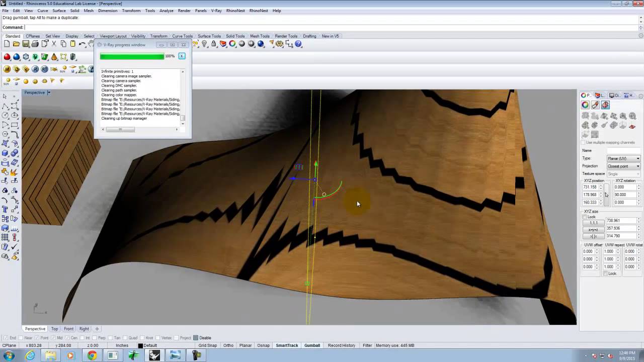Click the color wheel icon in Standard toolbar

point(232,44)
